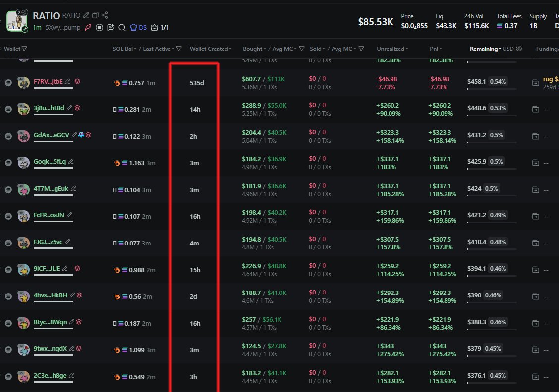Sort by the Sold column header
Screen dimensions: 559x392
(x=315, y=49)
